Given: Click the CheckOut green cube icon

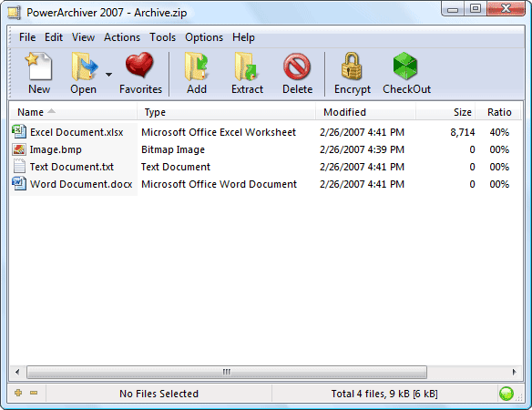Looking at the screenshot, I should (x=404, y=67).
